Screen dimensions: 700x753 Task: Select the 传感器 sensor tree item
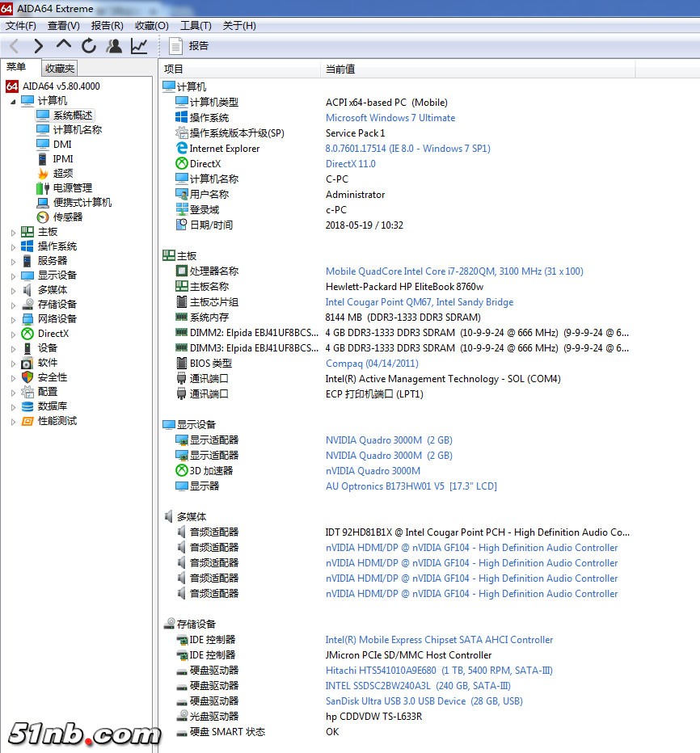(x=68, y=217)
